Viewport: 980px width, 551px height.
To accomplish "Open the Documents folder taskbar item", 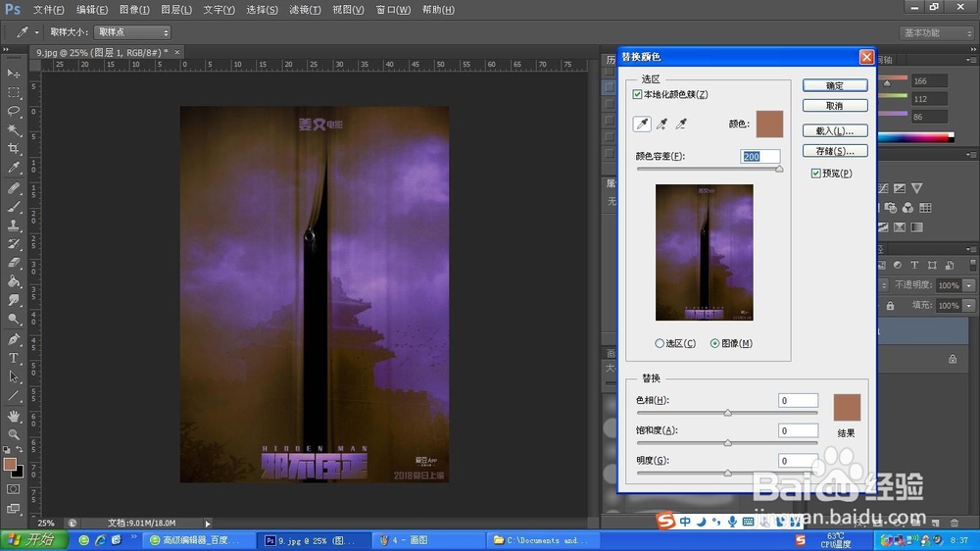I will pos(543,540).
